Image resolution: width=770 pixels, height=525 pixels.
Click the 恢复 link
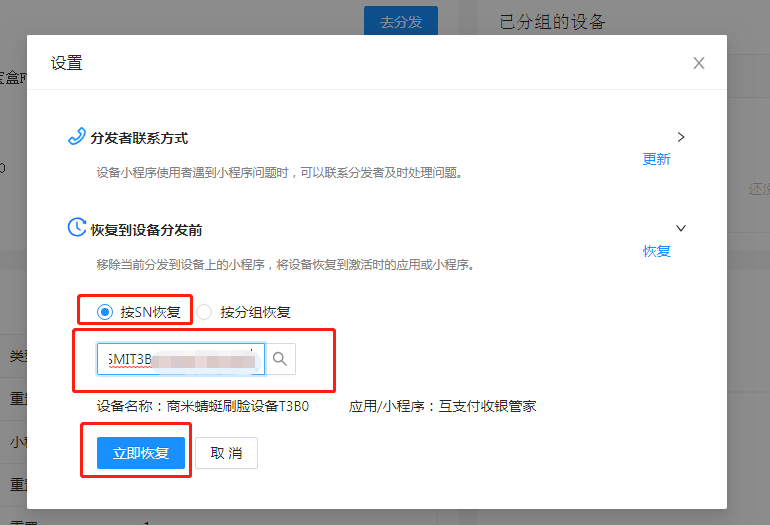[x=657, y=251]
